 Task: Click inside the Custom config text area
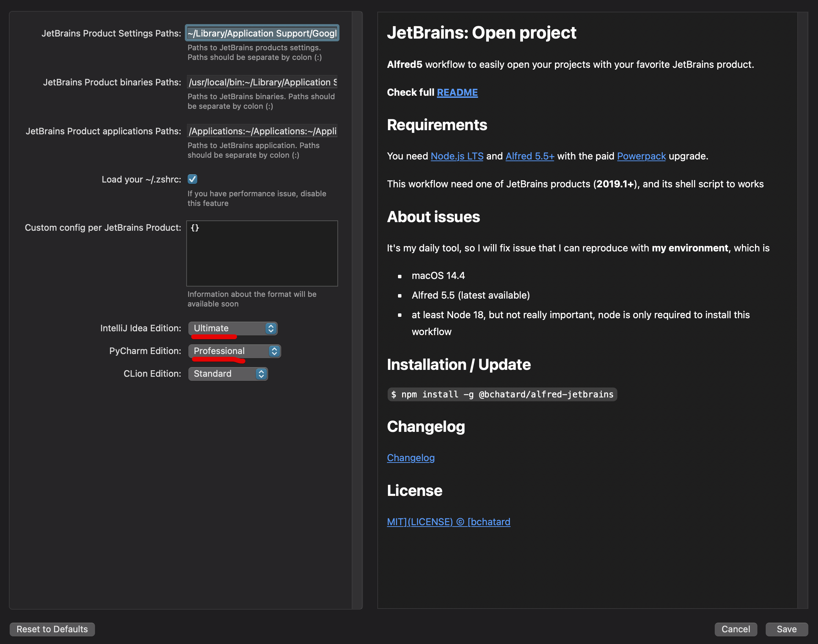pos(262,253)
